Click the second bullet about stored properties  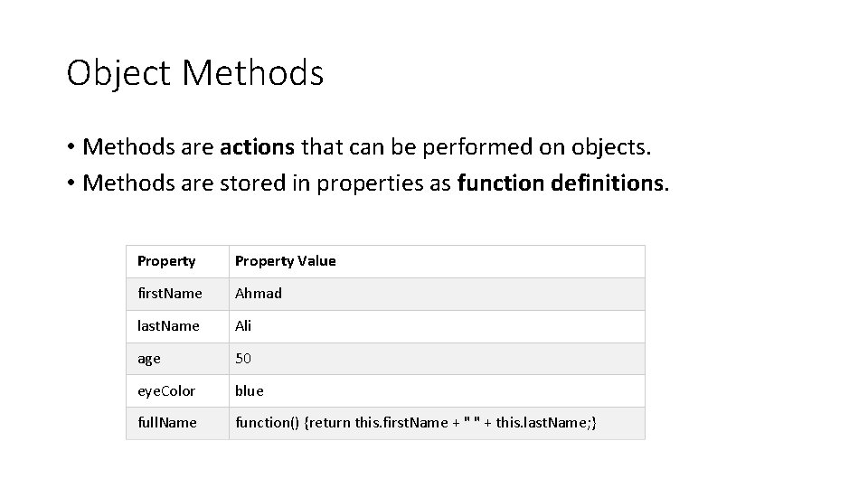tap(368, 183)
